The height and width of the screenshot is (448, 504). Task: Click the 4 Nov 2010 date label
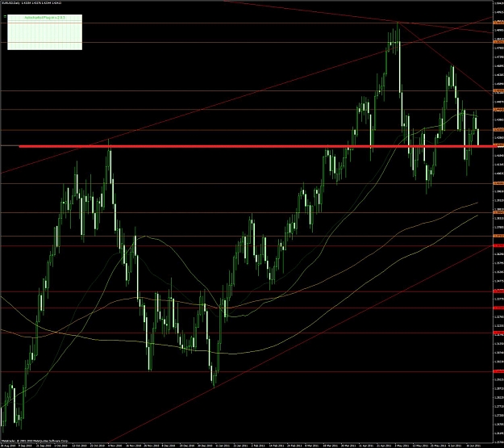115,446
